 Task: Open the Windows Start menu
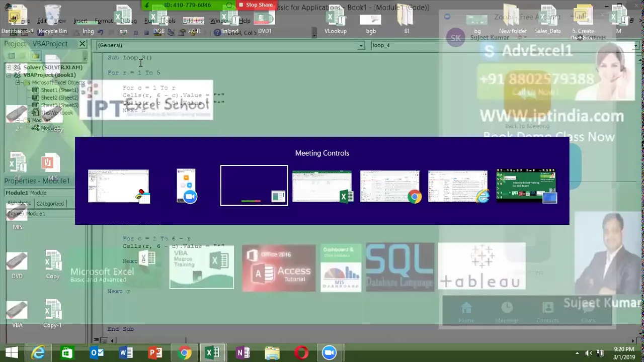[x=12, y=353]
